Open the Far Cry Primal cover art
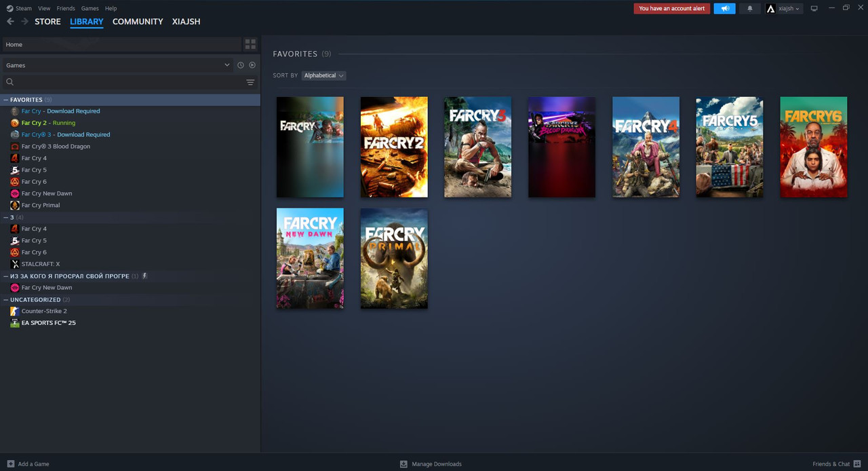Screen dimensions: 868x471 tap(394, 259)
